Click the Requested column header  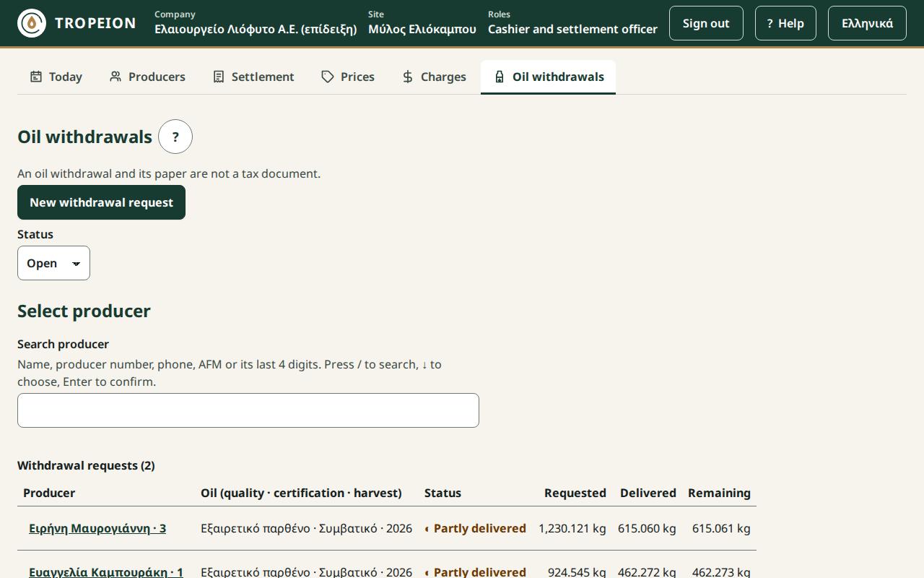pos(575,493)
